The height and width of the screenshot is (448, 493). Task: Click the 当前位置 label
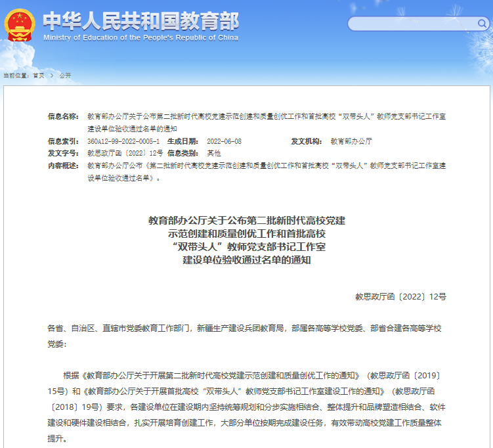[16, 76]
